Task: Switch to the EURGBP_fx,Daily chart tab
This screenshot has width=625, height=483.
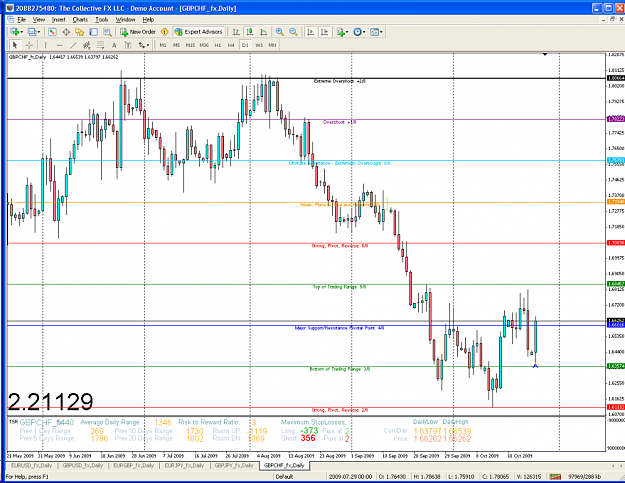Action: pos(134,465)
